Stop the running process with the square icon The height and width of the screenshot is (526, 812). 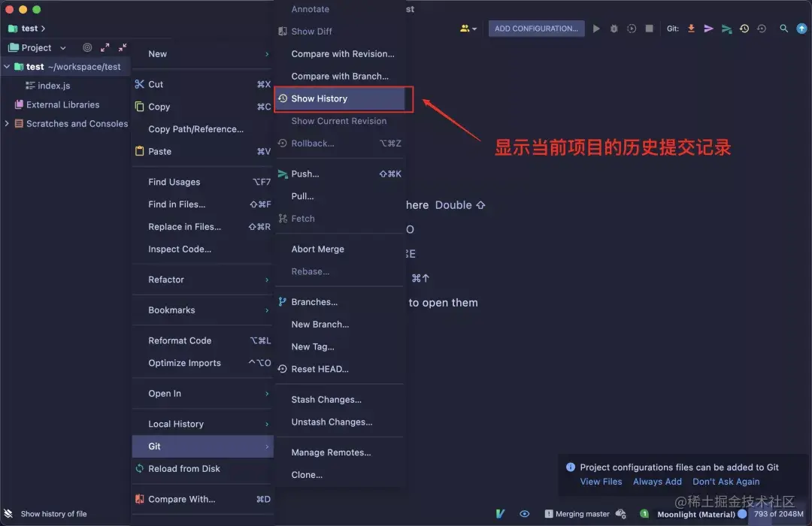coord(650,28)
